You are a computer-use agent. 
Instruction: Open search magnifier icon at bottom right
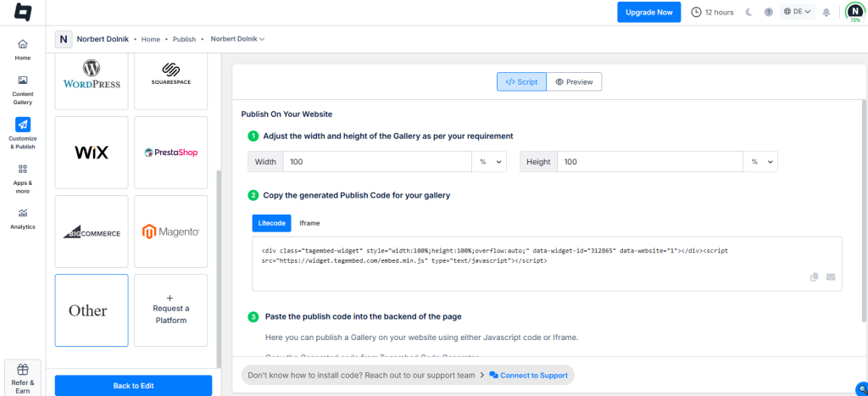[861, 389]
